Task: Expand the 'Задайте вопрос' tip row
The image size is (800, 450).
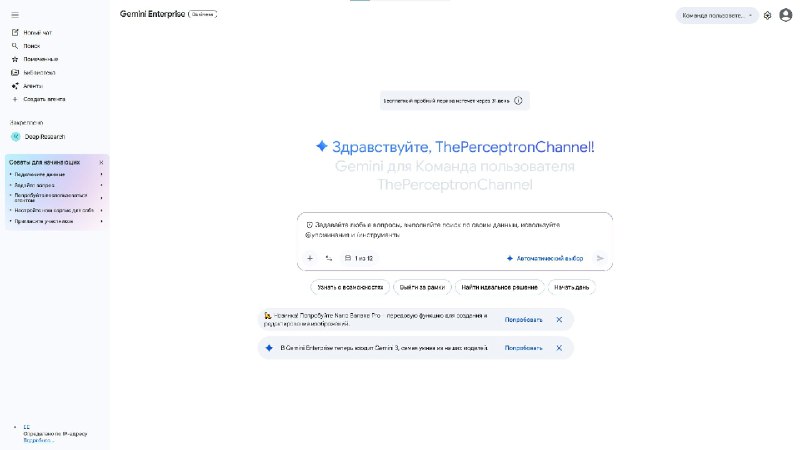Action: [56, 185]
